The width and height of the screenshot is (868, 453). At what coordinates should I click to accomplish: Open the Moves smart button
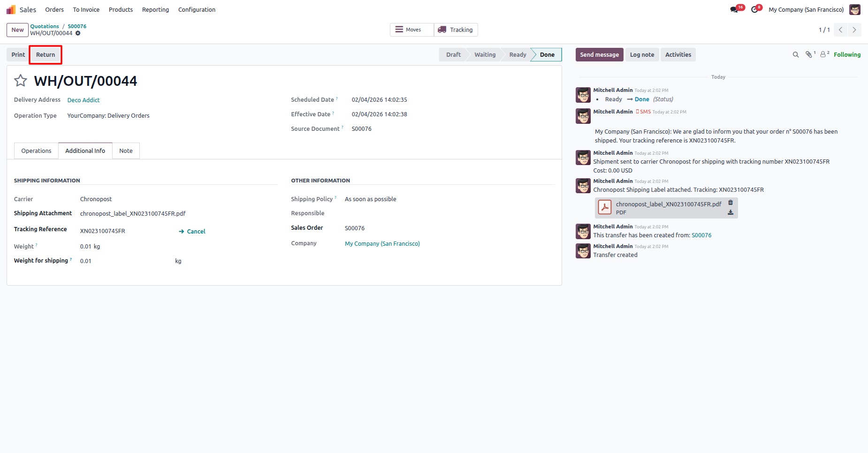(x=412, y=30)
